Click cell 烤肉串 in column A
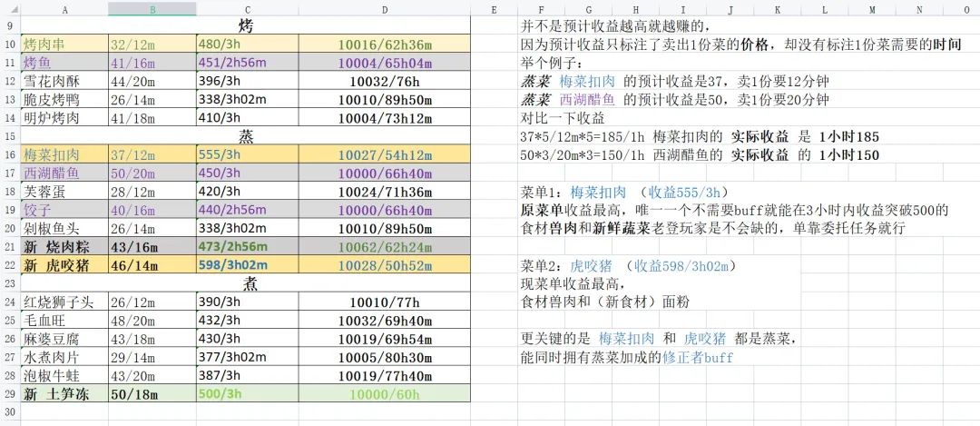This screenshot has height=426, width=980. tap(64, 45)
